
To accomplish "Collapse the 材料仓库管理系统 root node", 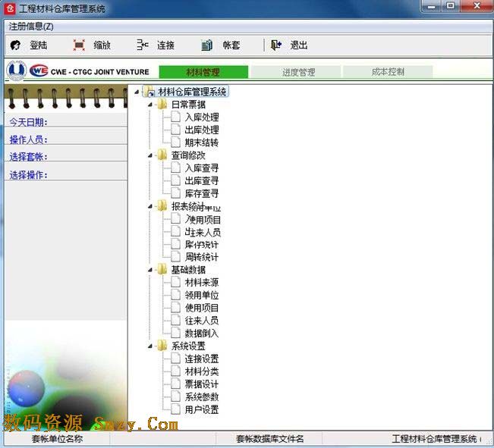I will (137, 92).
